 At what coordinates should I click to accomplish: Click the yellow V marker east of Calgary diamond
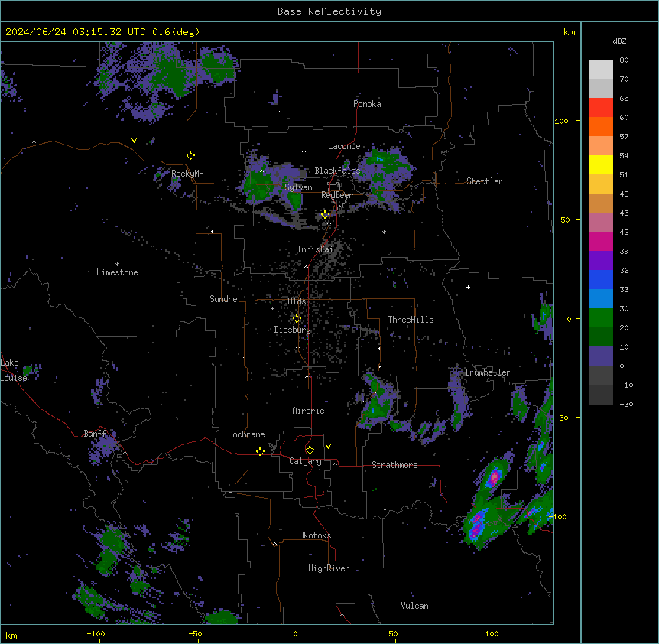click(x=328, y=447)
